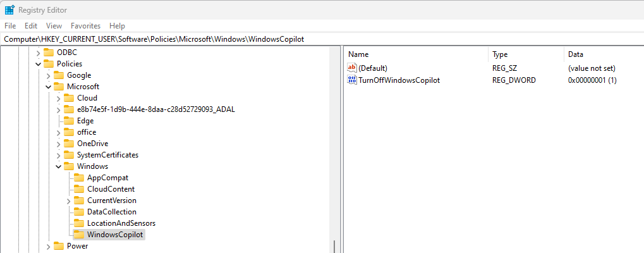Image resolution: width=644 pixels, height=253 pixels.
Task: Expand the SystemCertificates key
Action: (59, 155)
